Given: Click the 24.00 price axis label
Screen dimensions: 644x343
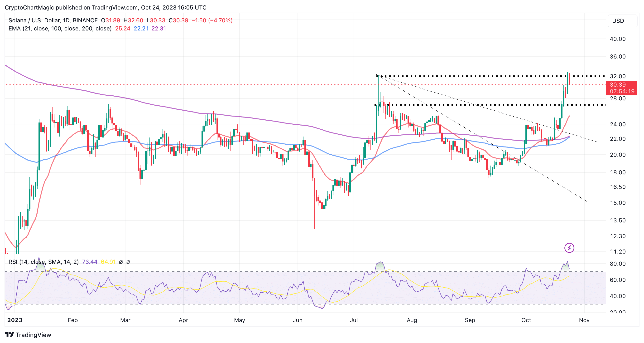Looking at the screenshot, I should 617,124.
